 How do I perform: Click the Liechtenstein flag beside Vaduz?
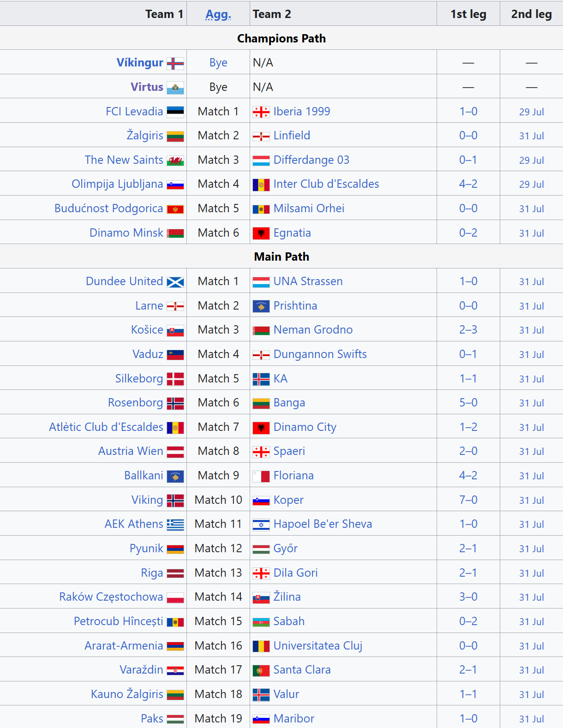pyautogui.click(x=175, y=355)
